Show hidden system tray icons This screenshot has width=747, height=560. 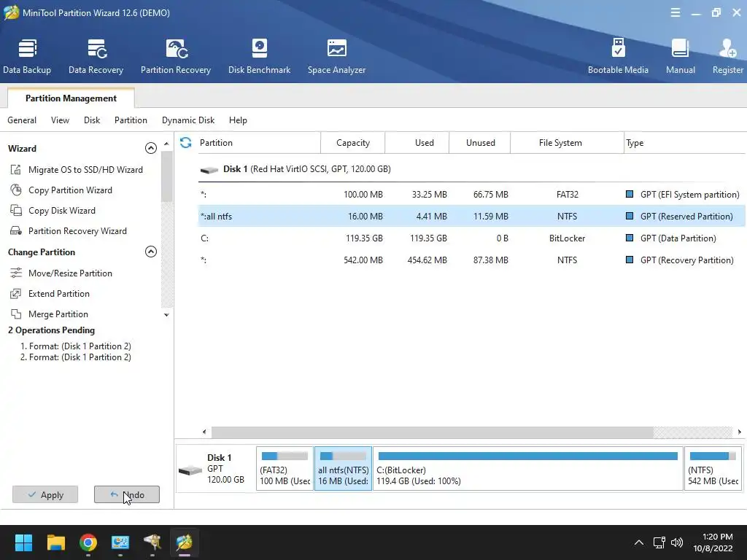pos(639,542)
